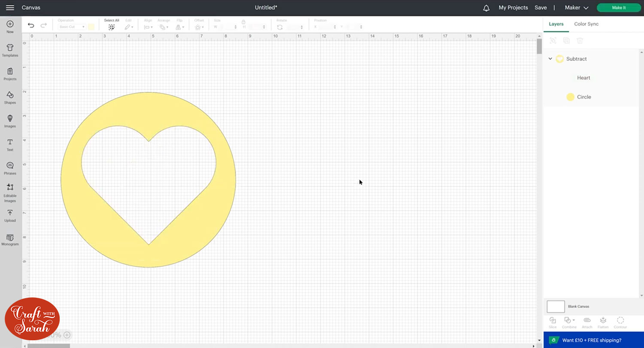This screenshot has height=348, width=644.
Task: Switch to the Color Sync tab
Action: [x=586, y=24]
